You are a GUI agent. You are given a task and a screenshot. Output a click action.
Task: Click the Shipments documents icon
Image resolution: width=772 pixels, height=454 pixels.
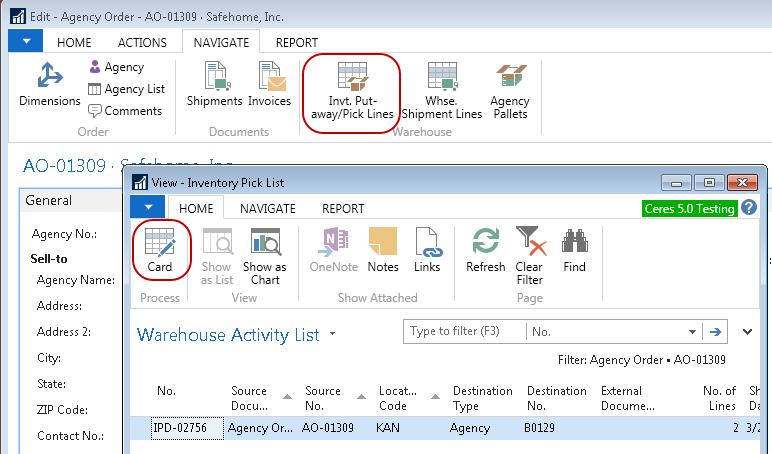214,86
